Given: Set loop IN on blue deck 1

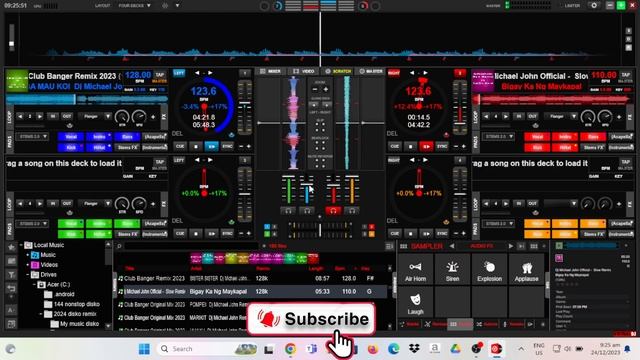Looking at the screenshot, I should point(53,116).
